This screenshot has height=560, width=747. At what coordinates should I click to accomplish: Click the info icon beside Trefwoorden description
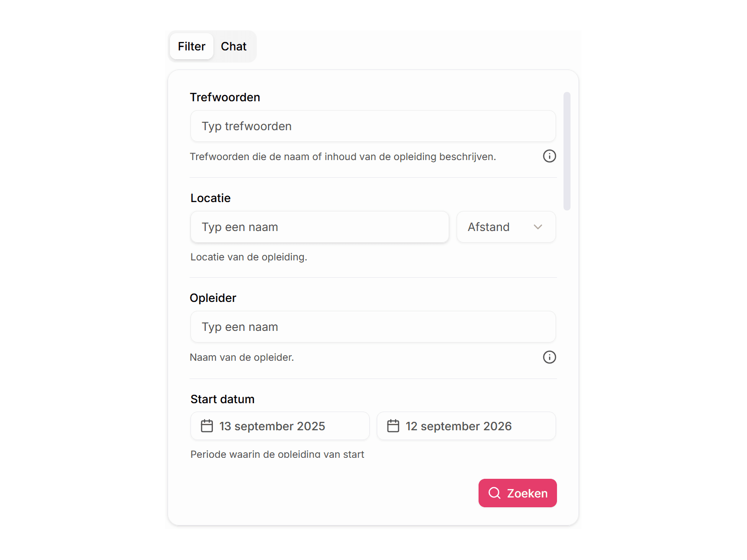click(550, 156)
